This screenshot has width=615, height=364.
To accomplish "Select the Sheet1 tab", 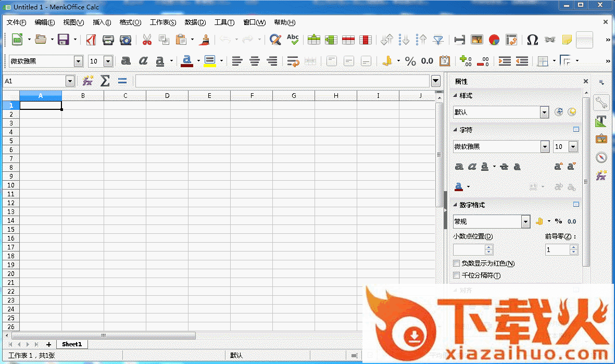I will 72,344.
